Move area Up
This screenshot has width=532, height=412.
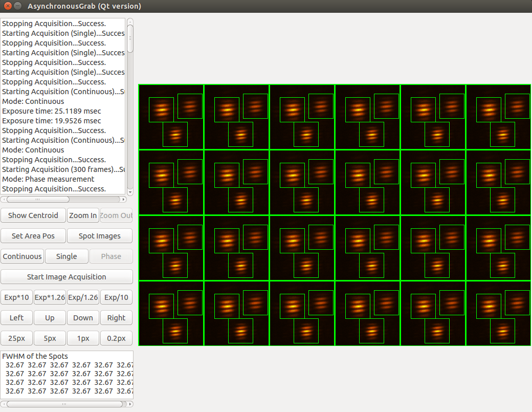(50, 318)
